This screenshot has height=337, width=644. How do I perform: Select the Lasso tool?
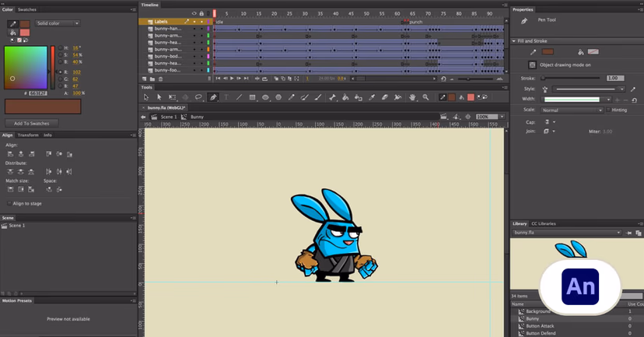coord(198,97)
